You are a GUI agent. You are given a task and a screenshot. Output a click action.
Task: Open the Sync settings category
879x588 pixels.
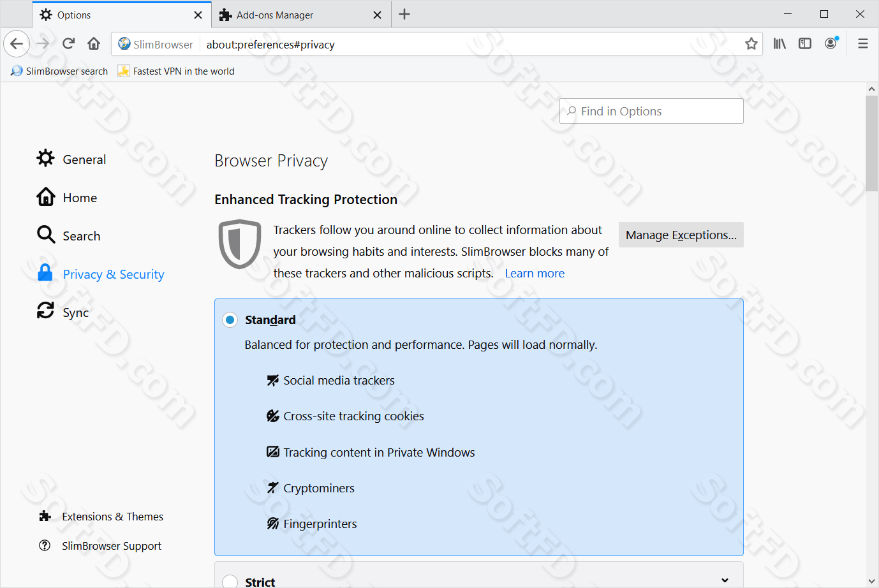(63, 312)
